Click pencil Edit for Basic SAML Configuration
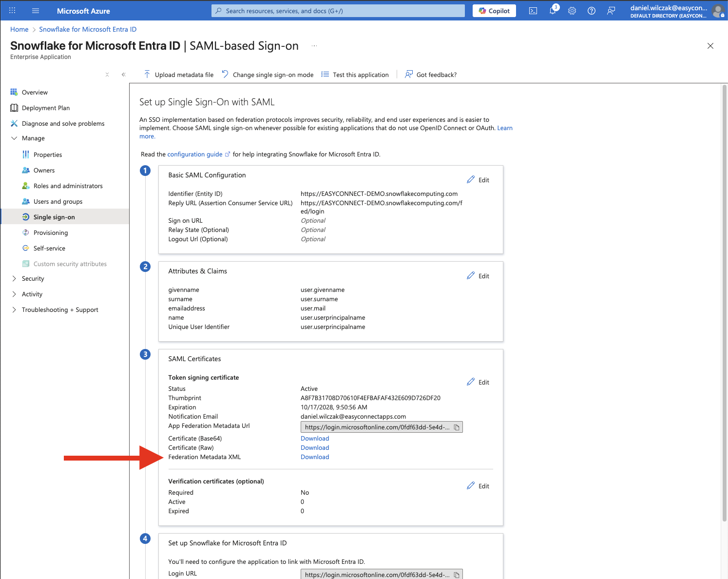Viewport: 728px width, 579px height. click(478, 180)
